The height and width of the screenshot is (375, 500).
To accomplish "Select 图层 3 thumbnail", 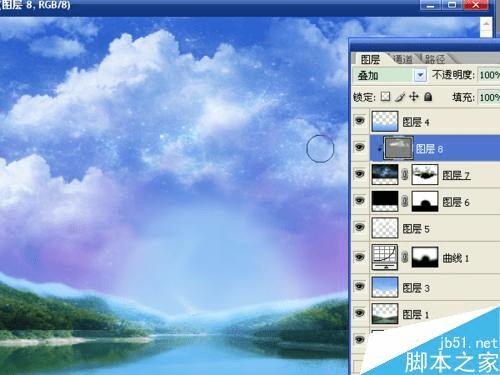I will pyautogui.click(x=385, y=287).
